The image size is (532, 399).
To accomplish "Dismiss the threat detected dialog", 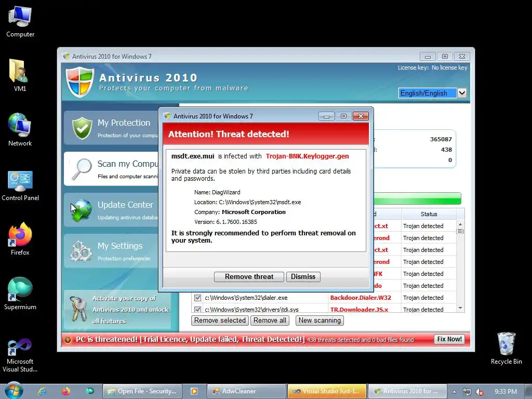I will tap(303, 276).
